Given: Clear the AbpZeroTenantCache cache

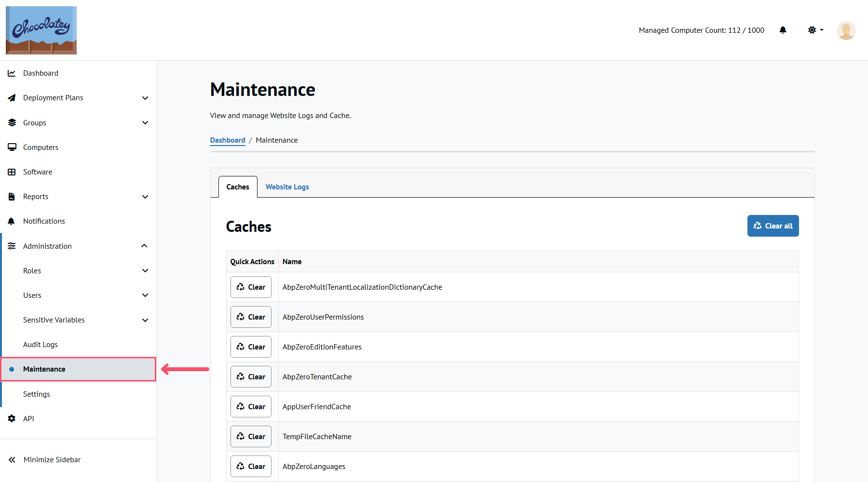Looking at the screenshot, I should point(251,376).
